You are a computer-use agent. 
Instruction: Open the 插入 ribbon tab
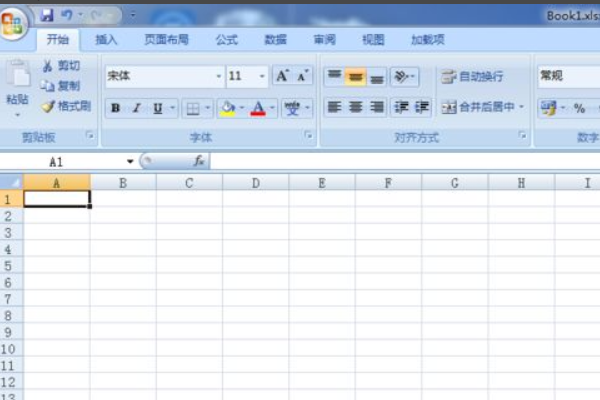click(106, 39)
